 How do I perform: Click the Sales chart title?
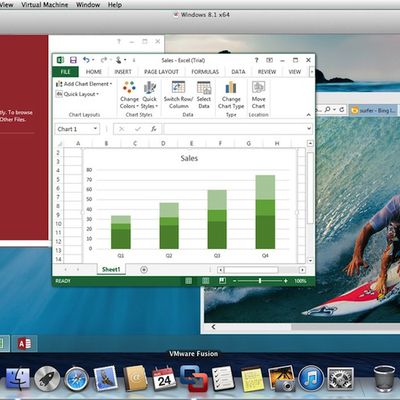pos(189,158)
